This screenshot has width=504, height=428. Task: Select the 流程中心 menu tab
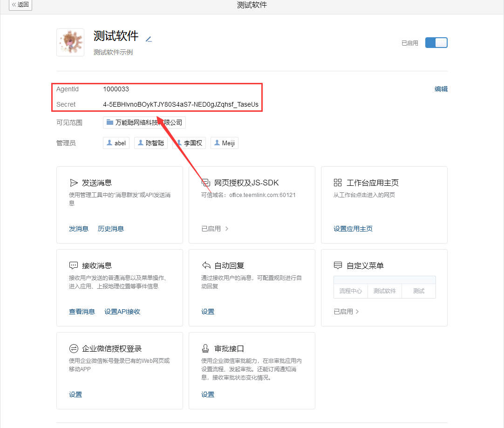pyautogui.click(x=350, y=291)
